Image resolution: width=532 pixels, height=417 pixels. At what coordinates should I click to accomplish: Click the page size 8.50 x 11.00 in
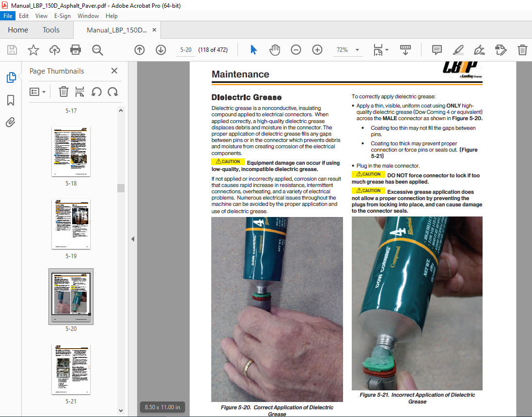click(x=162, y=407)
